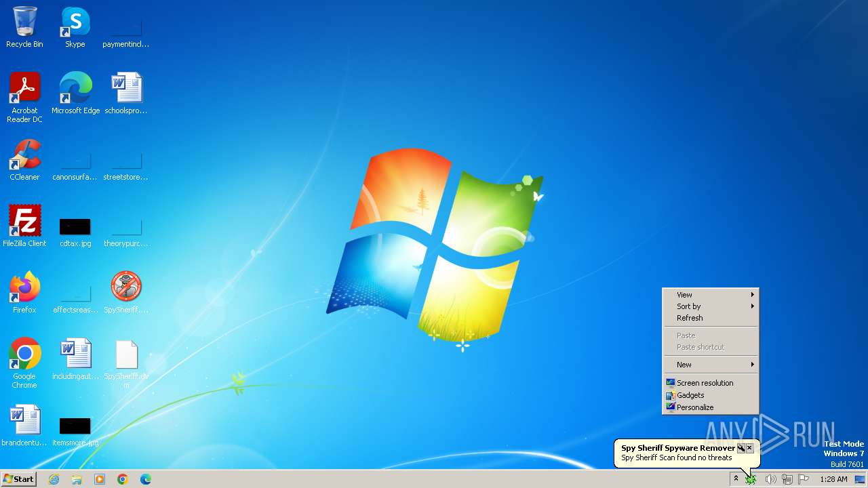Launch Chrome from the taskbar
The image size is (868, 488).
[123, 479]
